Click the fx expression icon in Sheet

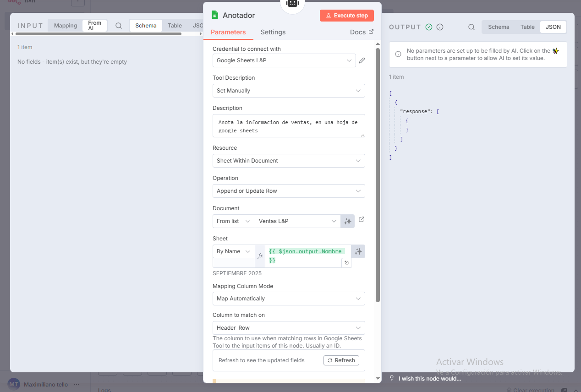pyautogui.click(x=260, y=256)
